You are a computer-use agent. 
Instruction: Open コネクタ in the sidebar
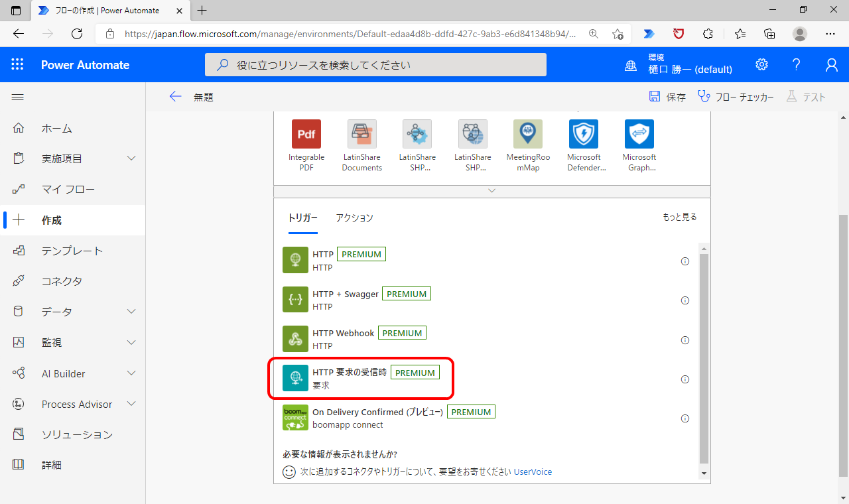[73, 281]
